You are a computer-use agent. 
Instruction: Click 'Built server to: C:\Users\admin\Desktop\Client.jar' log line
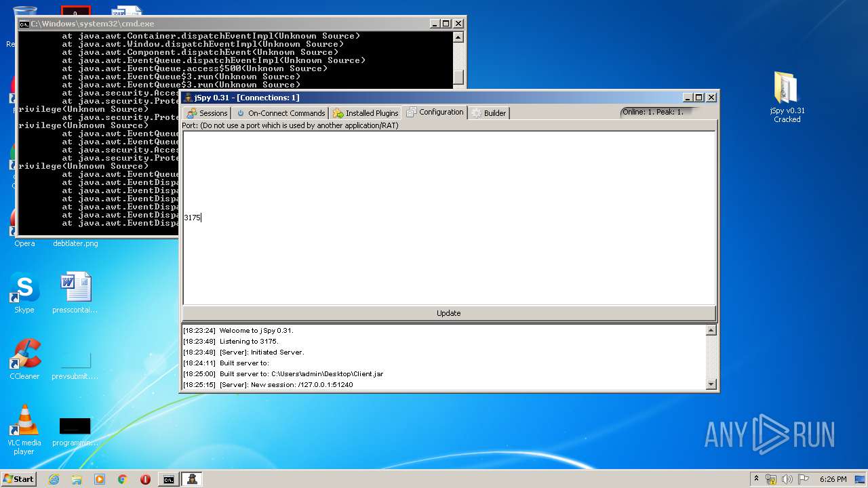[x=301, y=373]
